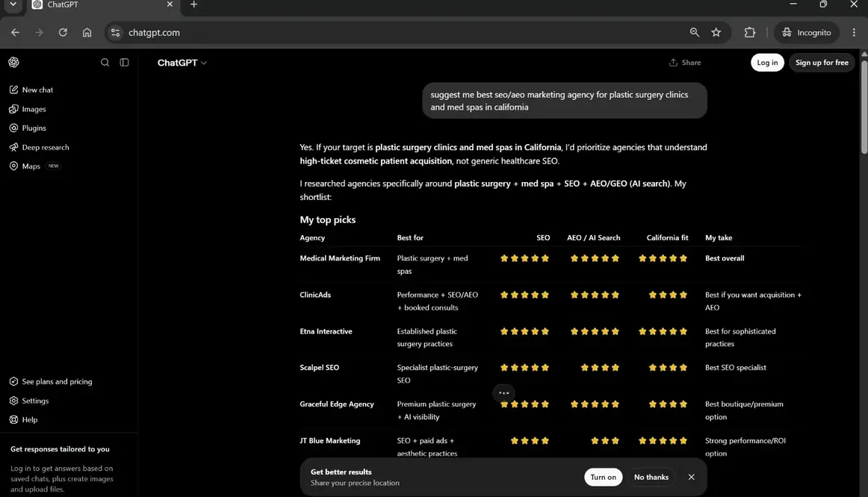Open the three-dots options bubble
The image size is (868, 497).
503,393
